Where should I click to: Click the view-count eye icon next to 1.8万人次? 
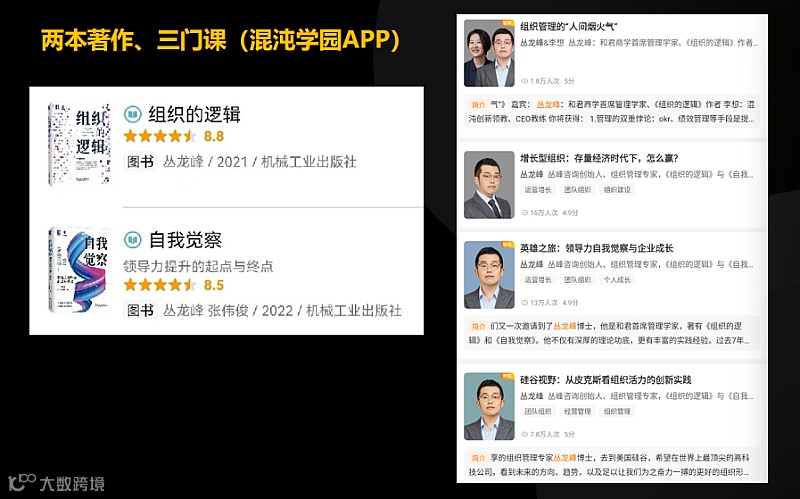tap(524, 81)
